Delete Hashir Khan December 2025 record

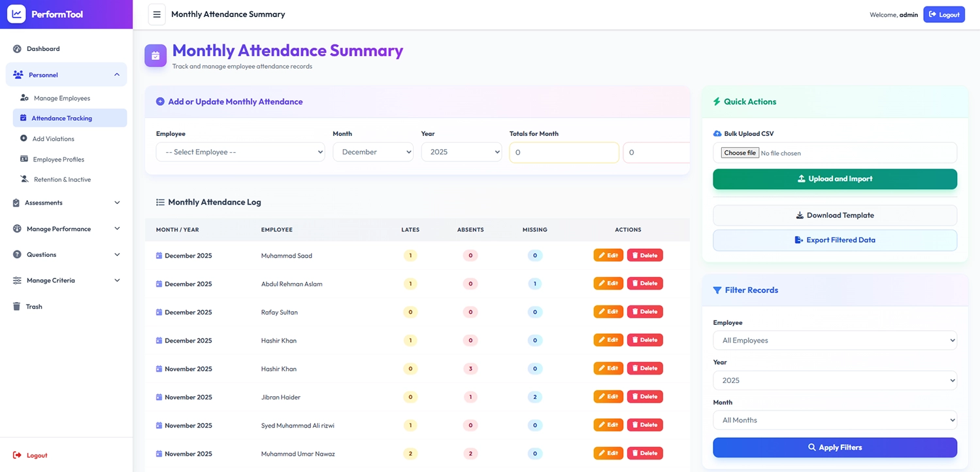pos(645,340)
